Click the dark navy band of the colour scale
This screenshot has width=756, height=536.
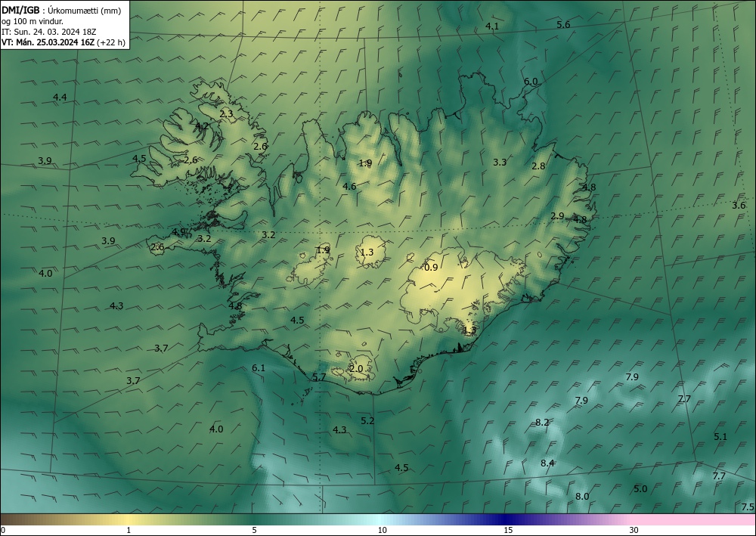507,519
